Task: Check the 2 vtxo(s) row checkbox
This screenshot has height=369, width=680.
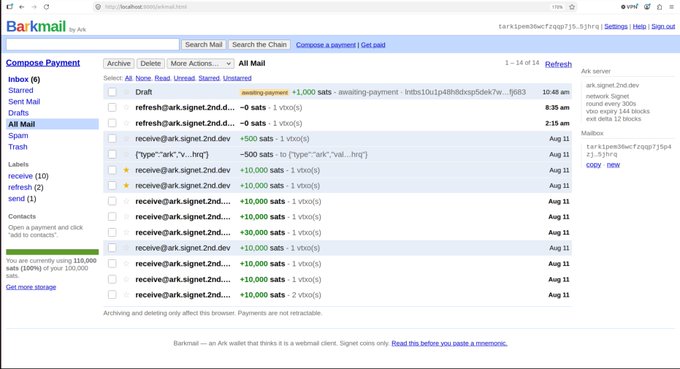Action: coord(112,295)
